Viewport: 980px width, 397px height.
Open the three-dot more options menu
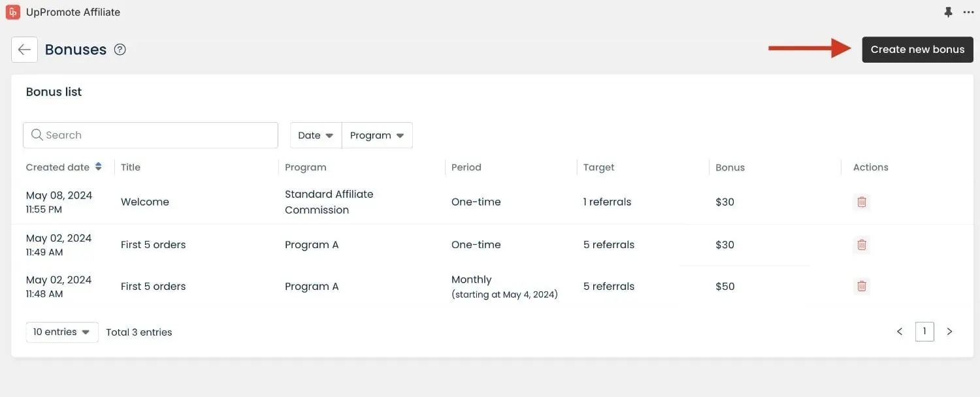[968, 12]
